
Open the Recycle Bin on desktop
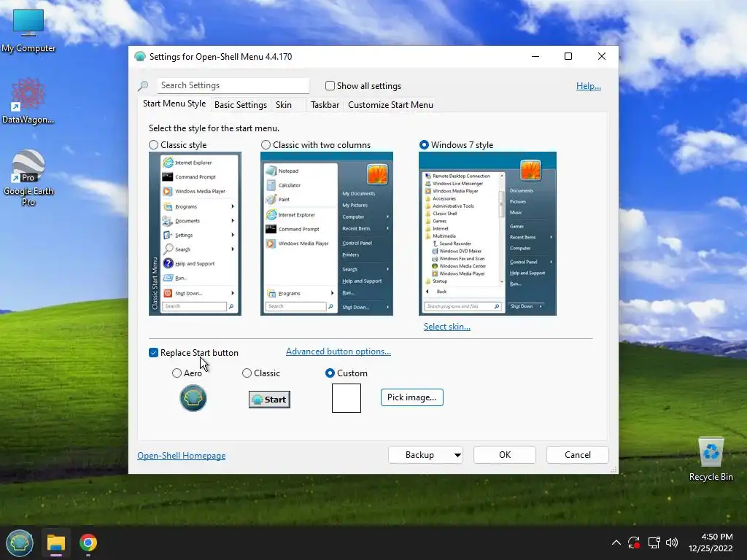[711, 459]
